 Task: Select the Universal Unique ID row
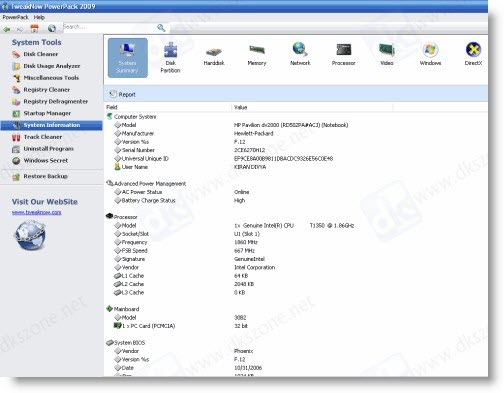296,158
